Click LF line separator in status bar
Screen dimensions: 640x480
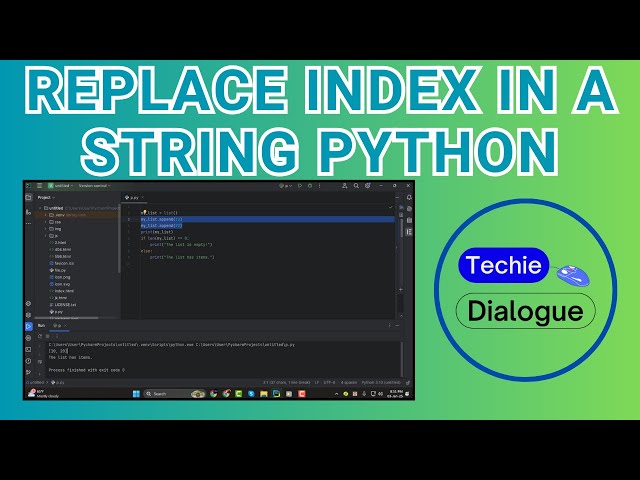point(317,382)
